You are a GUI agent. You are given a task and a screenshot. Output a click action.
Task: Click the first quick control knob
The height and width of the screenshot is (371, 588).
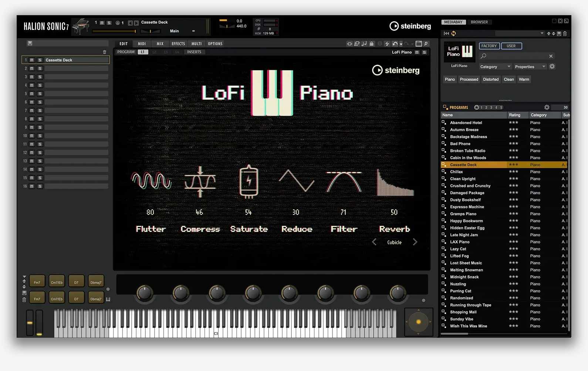coord(145,293)
